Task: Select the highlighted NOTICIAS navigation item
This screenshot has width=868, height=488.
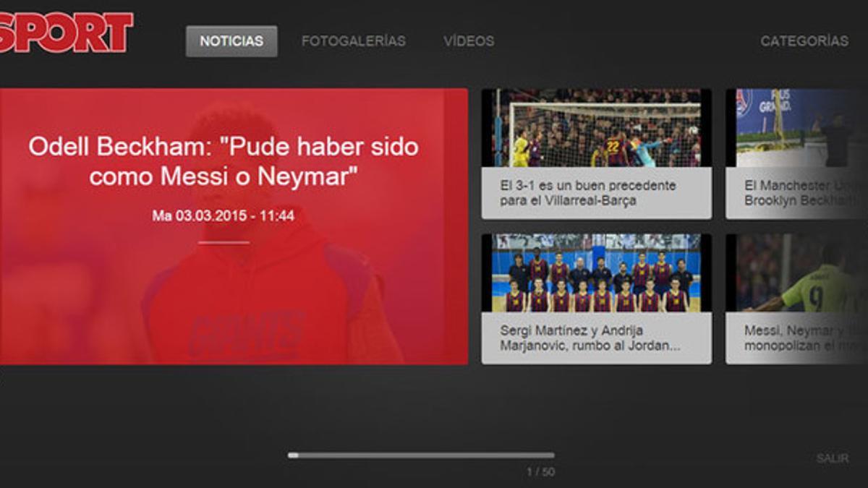Action: coord(231,40)
